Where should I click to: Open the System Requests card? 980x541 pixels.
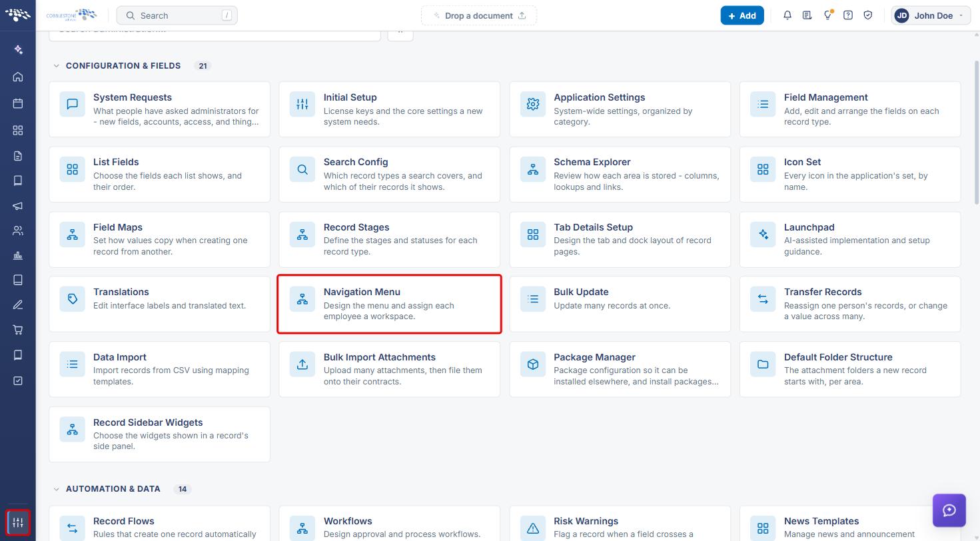pyautogui.click(x=159, y=109)
